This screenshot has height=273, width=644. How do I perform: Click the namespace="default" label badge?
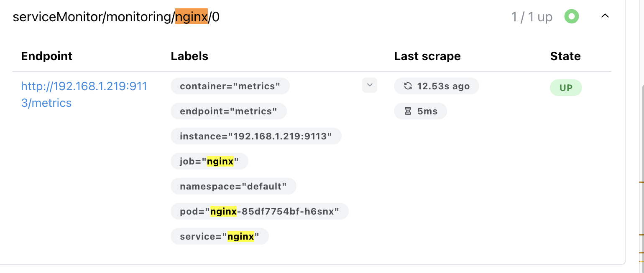233,186
